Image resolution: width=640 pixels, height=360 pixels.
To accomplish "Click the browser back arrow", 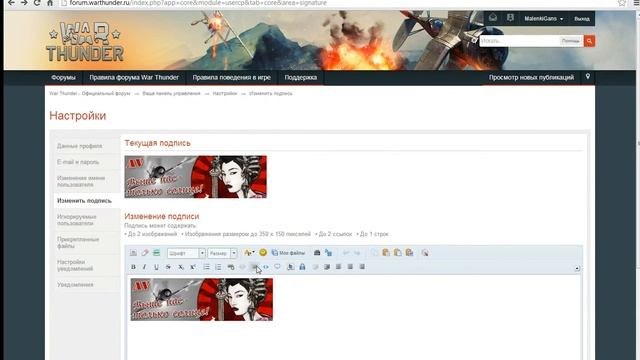I will coord(11,3).
